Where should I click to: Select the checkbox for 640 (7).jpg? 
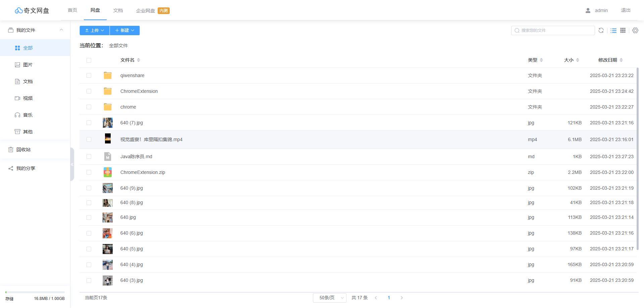pyautogui.click(x=89, y=123)
